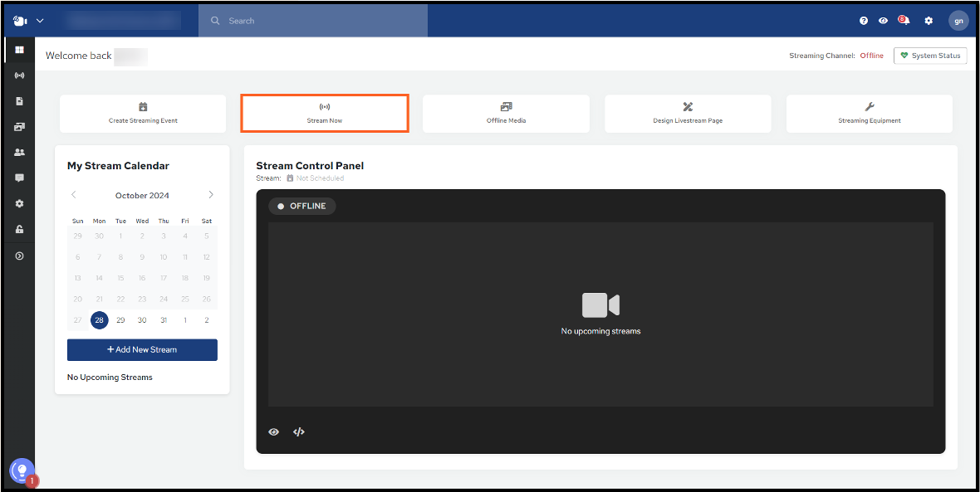Click the embed code icon in Stream Control Panel
Screen dimensions: 980x492
pos(299,432)
